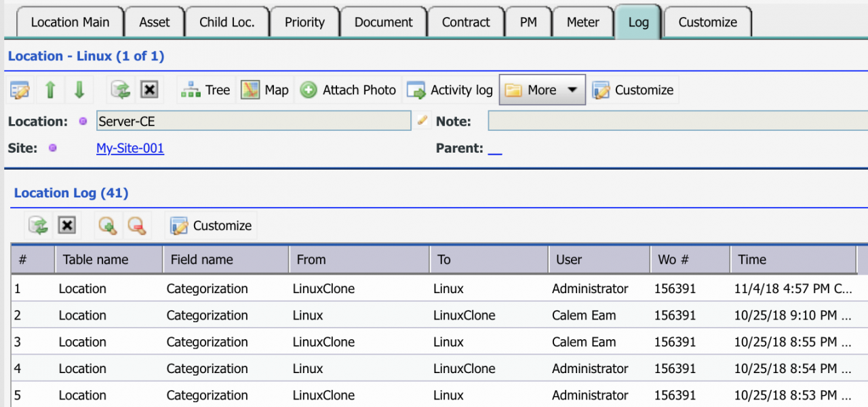Zoom in with the magnifier plus icon
The width and height of the screenshot is (868, 407).
pyautogui.click(x=107, y=226)
